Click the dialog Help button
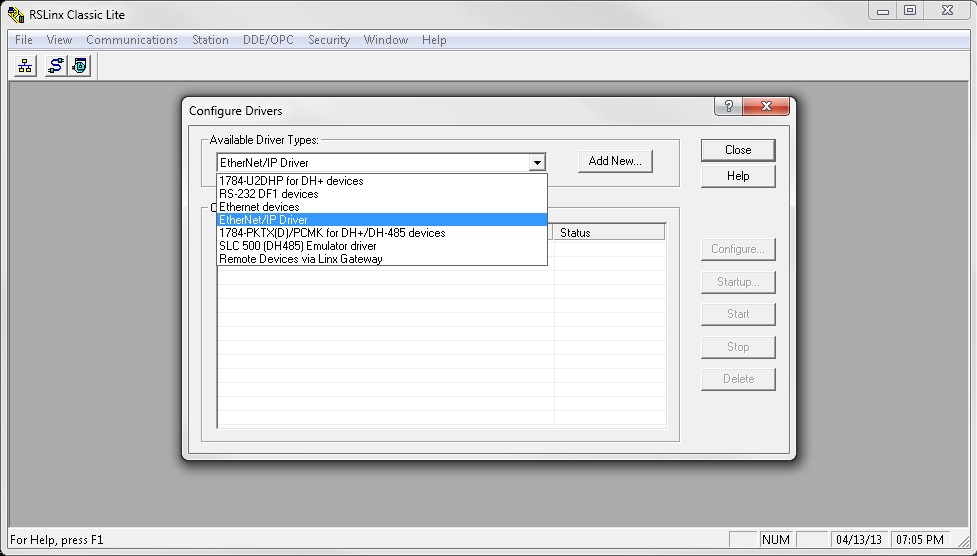 pyautogui.click(x=738, y=176)
